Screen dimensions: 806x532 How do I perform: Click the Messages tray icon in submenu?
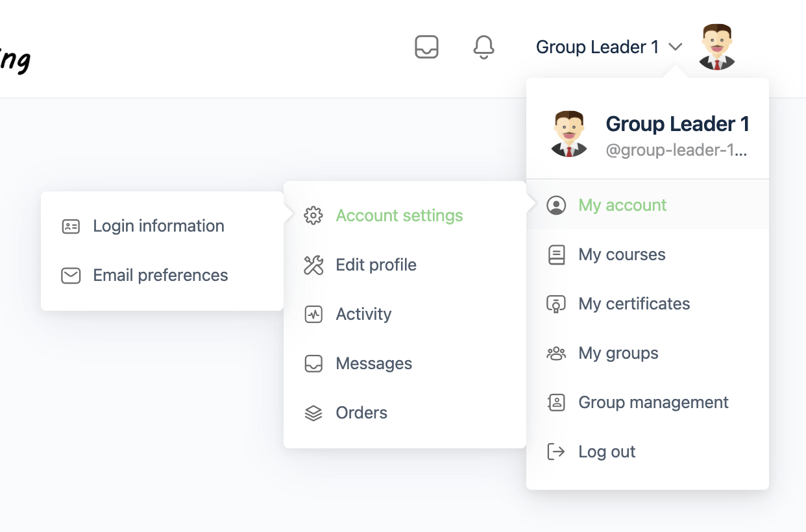click(313, 363)
